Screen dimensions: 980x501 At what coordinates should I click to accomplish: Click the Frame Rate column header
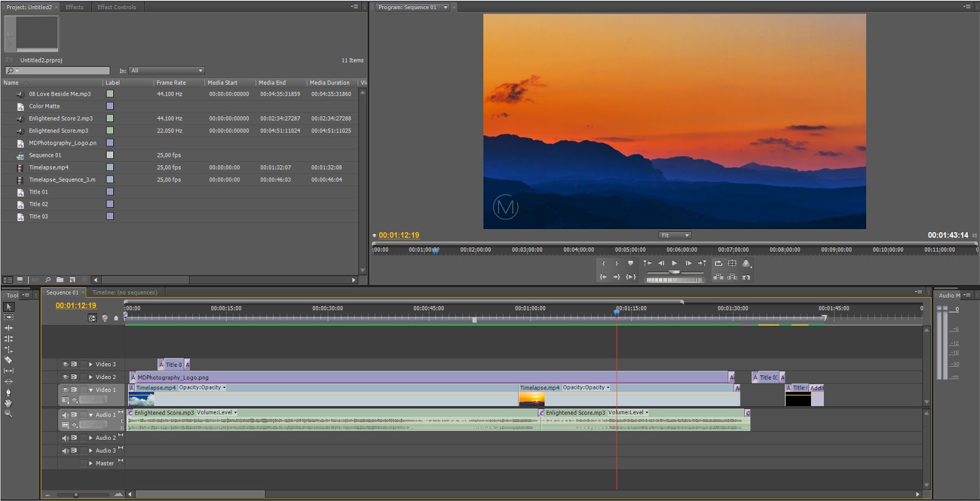click(x=171, y=83)
